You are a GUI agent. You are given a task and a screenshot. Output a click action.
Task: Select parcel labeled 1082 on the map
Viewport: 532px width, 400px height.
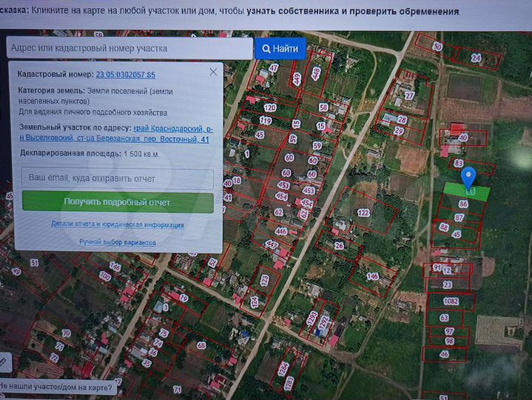(451, 302)
